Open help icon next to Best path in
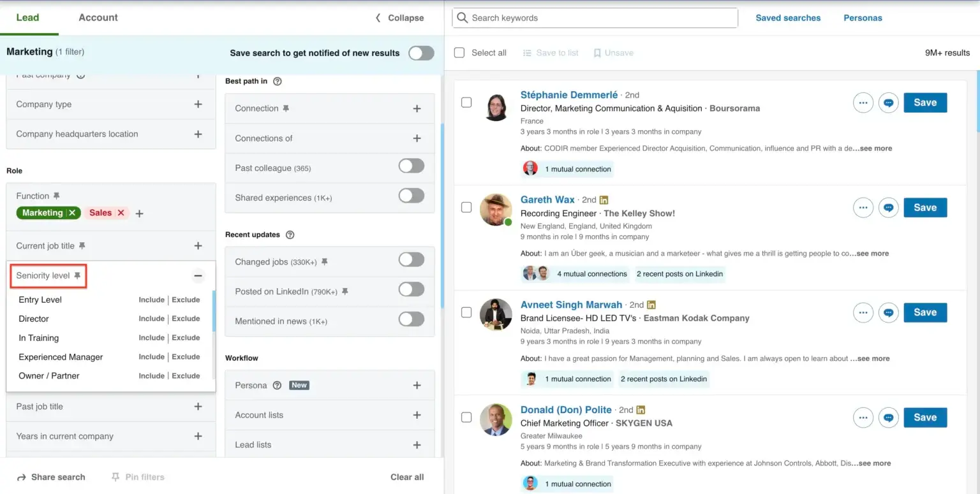 [x=277, y=82]
